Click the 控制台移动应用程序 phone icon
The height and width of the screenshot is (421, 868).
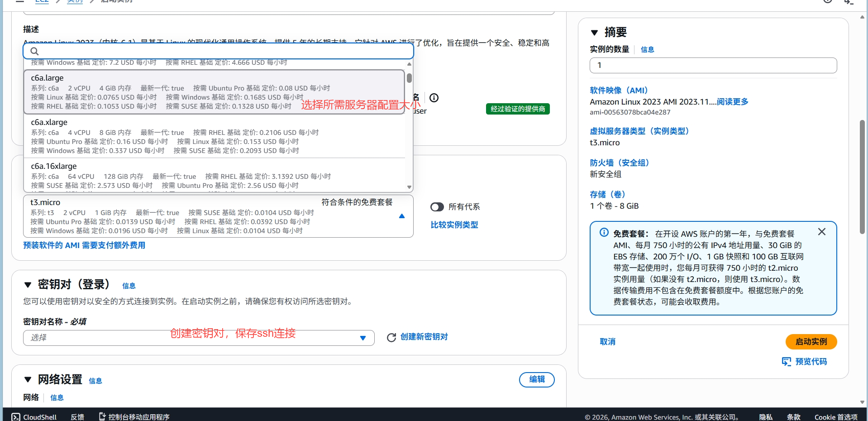(x=102, y=416)
